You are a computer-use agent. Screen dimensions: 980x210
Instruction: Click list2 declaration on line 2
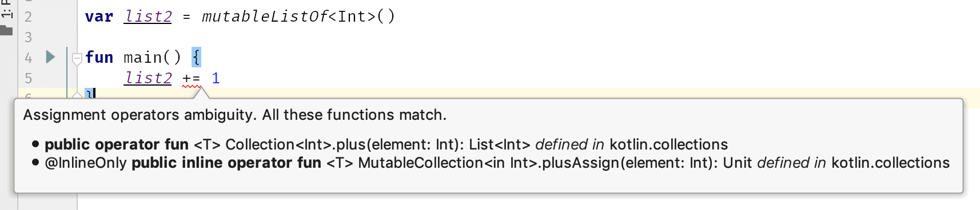click(x=148, y=17)
